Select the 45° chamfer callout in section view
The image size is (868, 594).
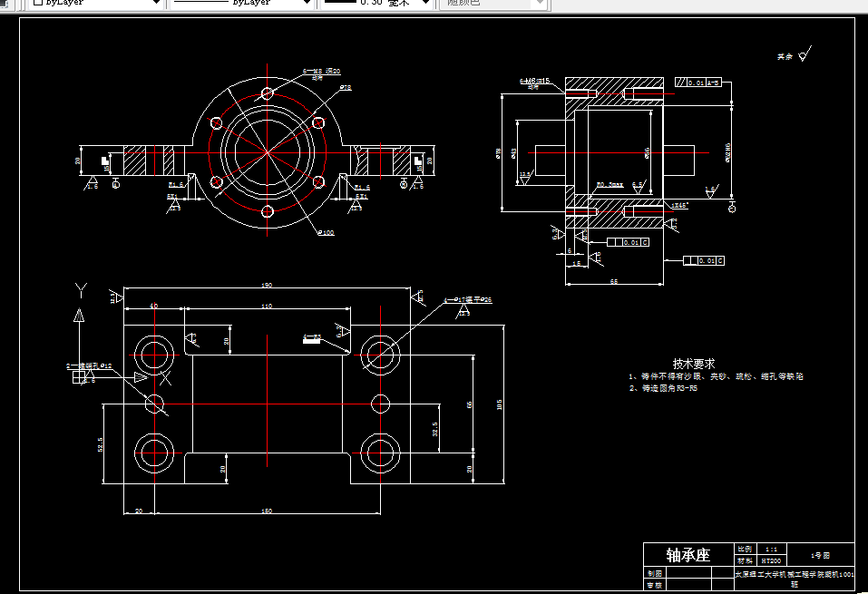click(x=679, y=204)
